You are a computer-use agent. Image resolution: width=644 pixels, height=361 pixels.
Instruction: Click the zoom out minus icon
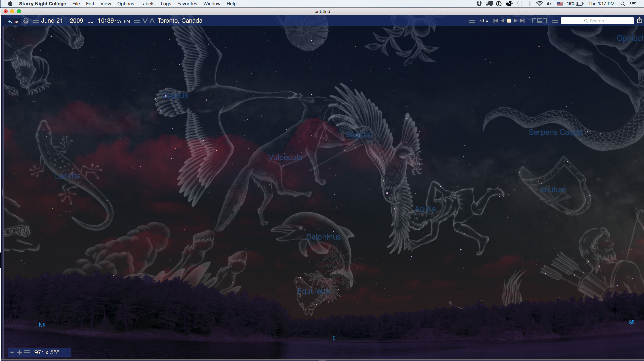12,352
